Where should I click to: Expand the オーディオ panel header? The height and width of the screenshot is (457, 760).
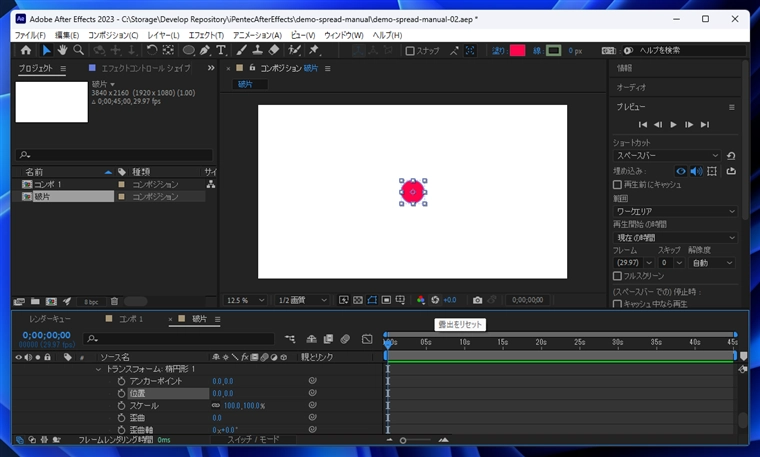631,87
